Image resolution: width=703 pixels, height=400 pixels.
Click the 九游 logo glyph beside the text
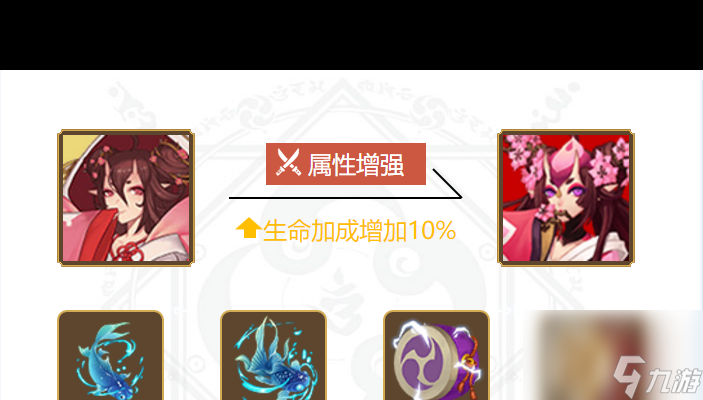(x=629, y=376)
